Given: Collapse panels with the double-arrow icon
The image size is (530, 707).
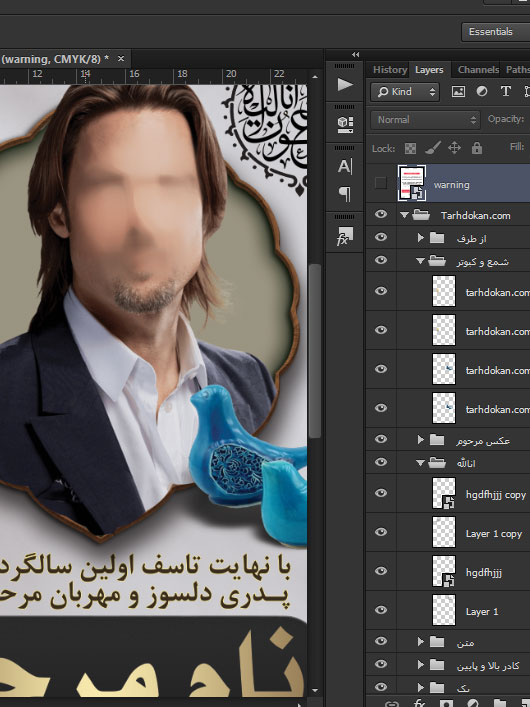Looking at the screenshot, I should 355,55.
